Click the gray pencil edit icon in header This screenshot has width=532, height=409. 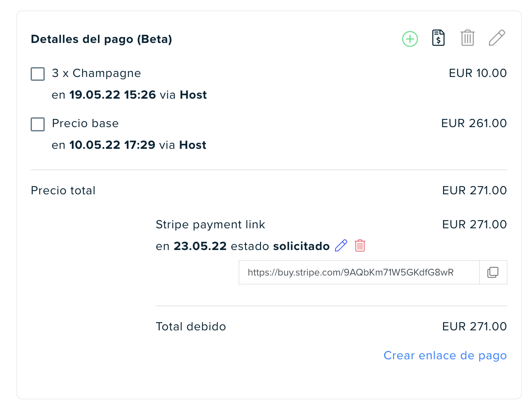point(497,38)
